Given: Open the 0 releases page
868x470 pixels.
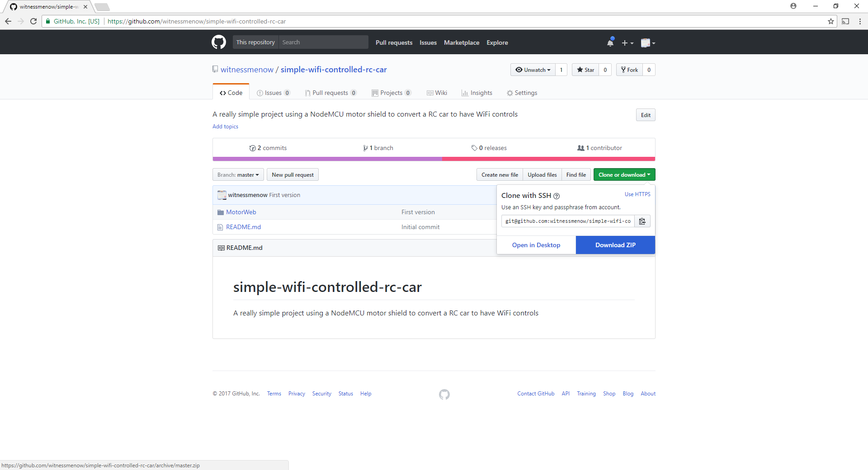Looking at the screenshot, I should tap(489, 148).
